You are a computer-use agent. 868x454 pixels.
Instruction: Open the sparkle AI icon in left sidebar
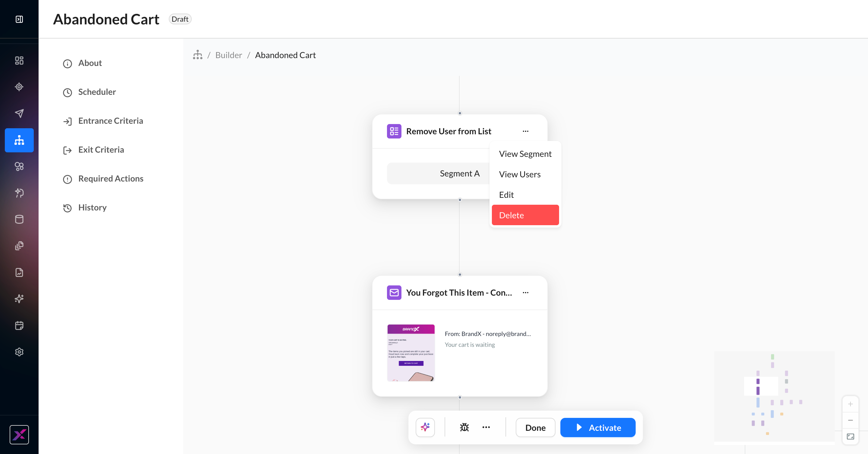(19, 299)
